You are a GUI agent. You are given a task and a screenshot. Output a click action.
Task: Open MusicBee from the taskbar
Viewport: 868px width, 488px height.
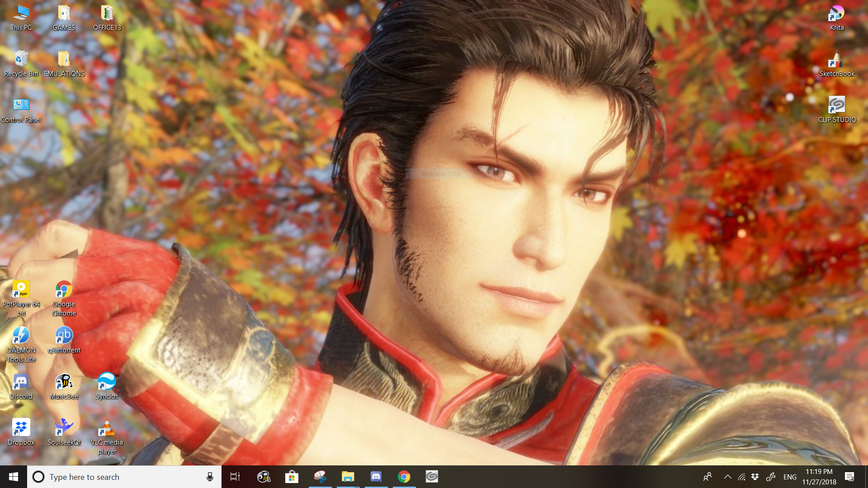click(264, 477)
